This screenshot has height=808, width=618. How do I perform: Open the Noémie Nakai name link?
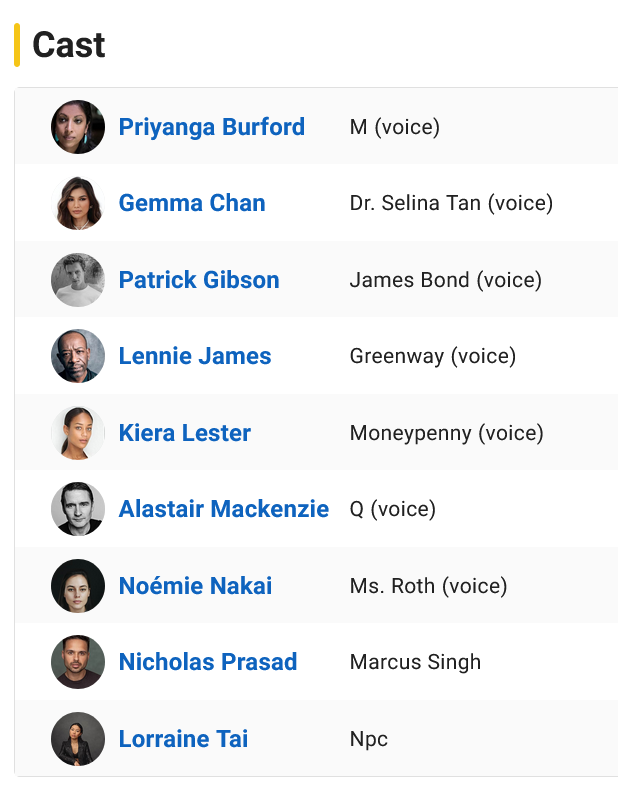pyautogui.click(x=195, y=586)
